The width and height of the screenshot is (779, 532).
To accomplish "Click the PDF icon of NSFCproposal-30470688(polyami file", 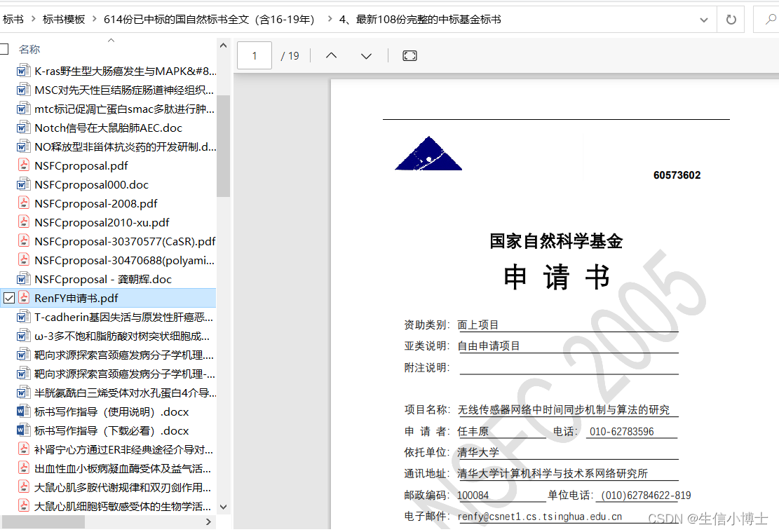I will click(23, 260).
